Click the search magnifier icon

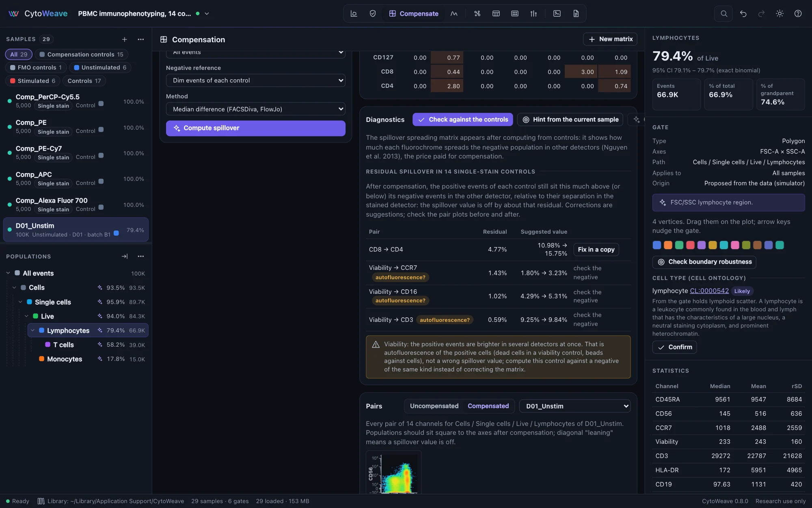[723, 13]
